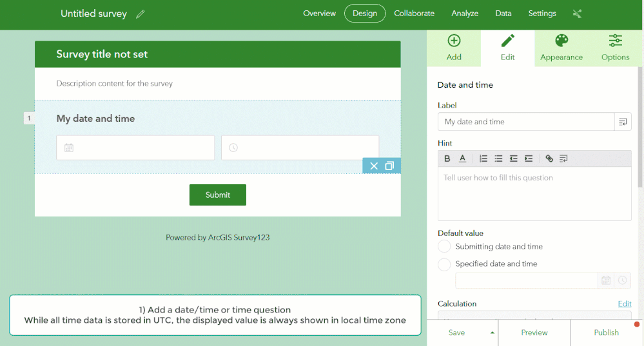Click the survey Submit button

[218, 195]
